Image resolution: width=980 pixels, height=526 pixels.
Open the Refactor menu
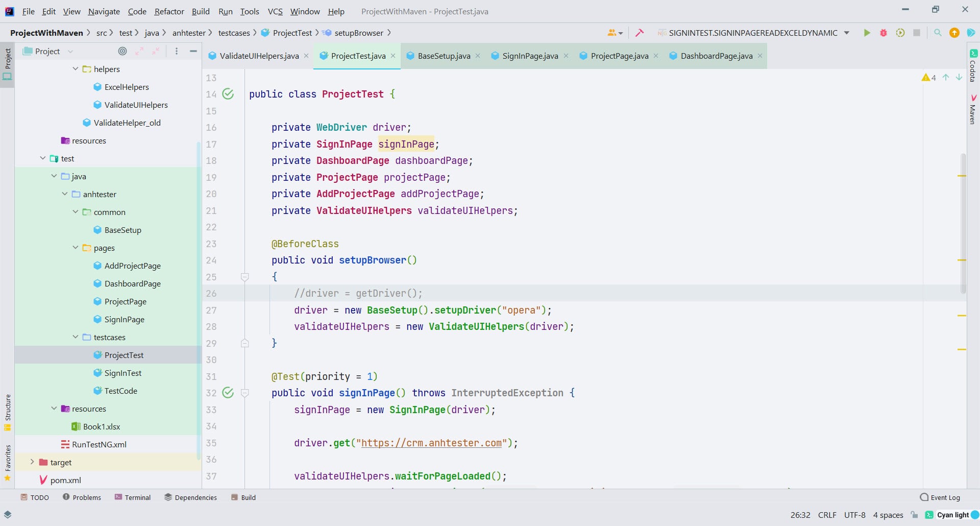click(169, 11)
